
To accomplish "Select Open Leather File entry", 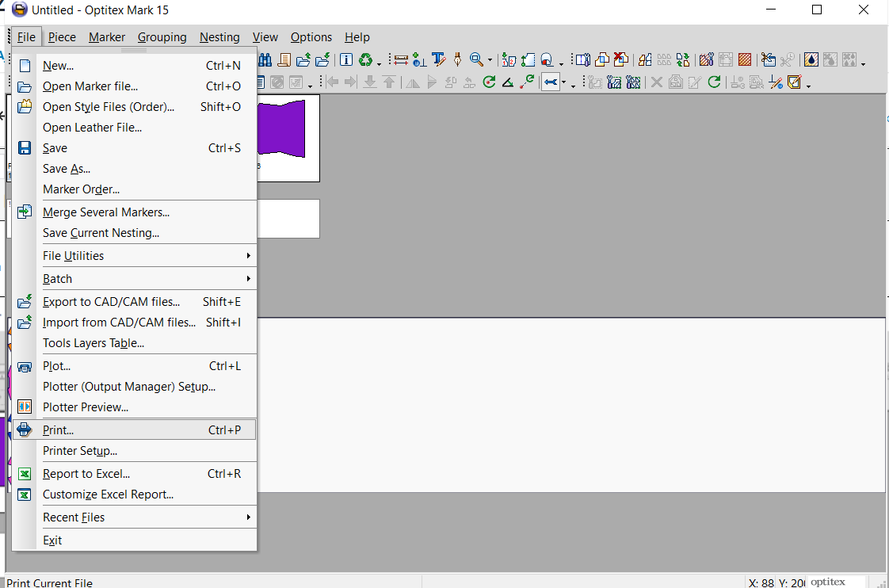I will (135, 128).
